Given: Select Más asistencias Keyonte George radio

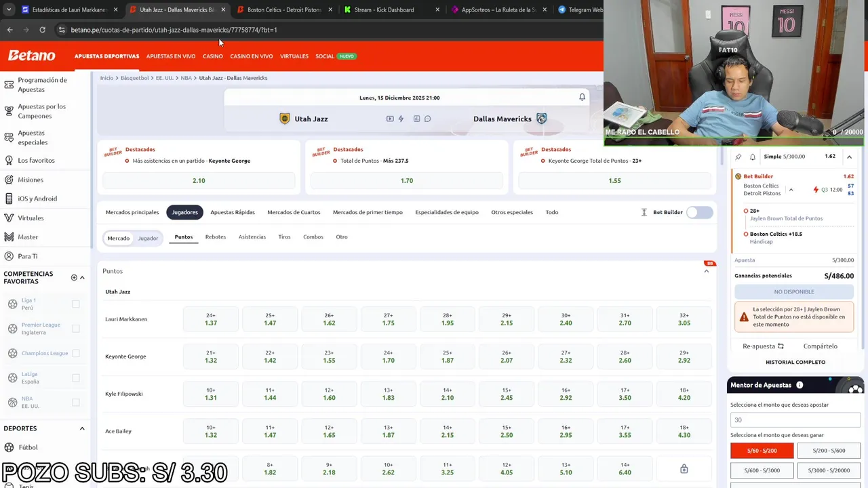Looking at the screenshot, I should pos(127,161).
